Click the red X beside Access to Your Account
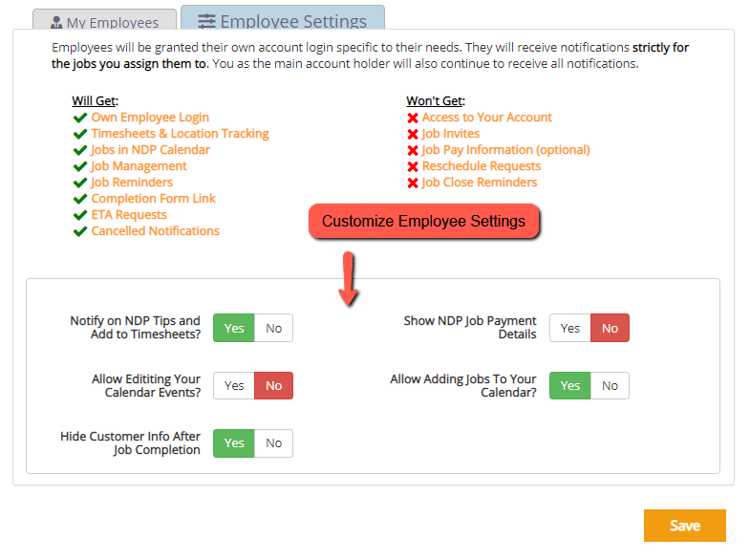The image size is (750, 560). pyautogui.click(x=413, y=118)
